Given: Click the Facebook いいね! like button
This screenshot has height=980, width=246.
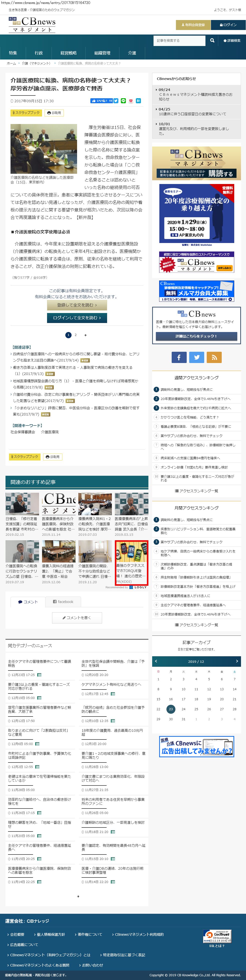Looking at the screenshot, I should (101, 101).
